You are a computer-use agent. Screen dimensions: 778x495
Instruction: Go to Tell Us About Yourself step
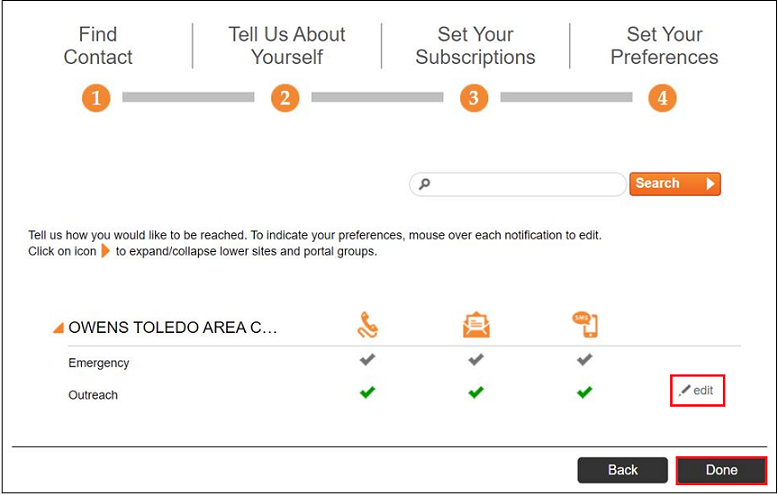(286, 46)
